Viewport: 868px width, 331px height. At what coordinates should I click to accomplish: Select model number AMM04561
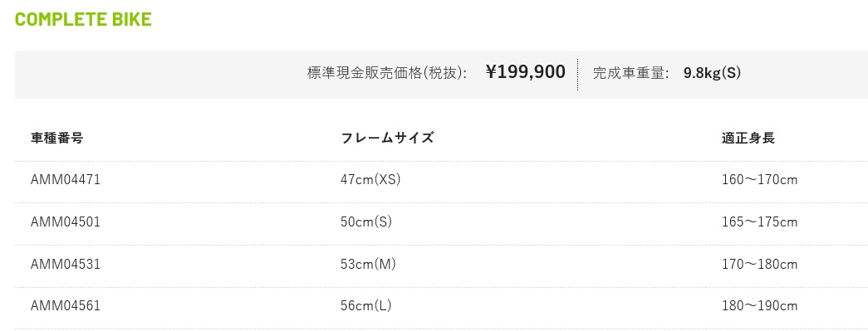(66, 305)
